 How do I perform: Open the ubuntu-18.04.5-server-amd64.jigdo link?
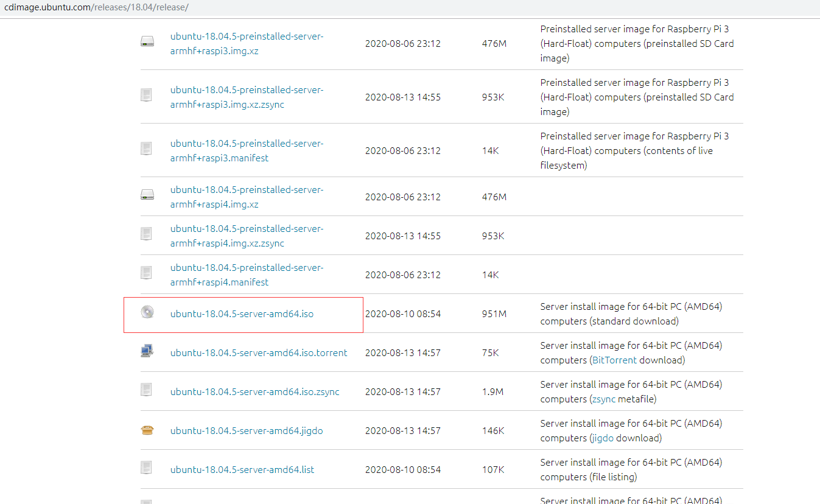tap(247, 431)
